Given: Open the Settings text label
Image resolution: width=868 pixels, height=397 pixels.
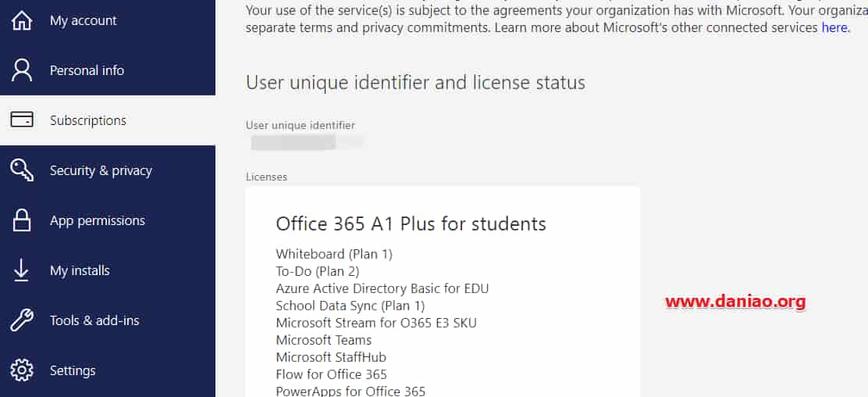Looking at the screenshot, I should tap(73, 370).
